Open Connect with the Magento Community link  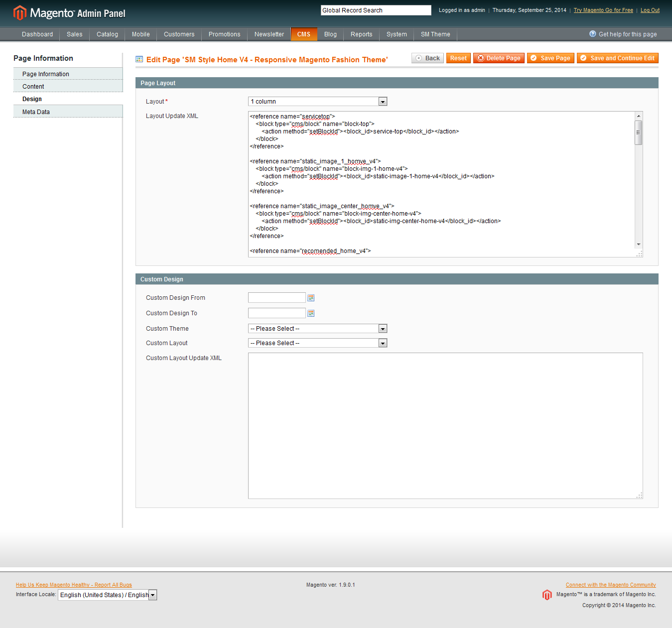pyautogui.click(x=611, y=585)
